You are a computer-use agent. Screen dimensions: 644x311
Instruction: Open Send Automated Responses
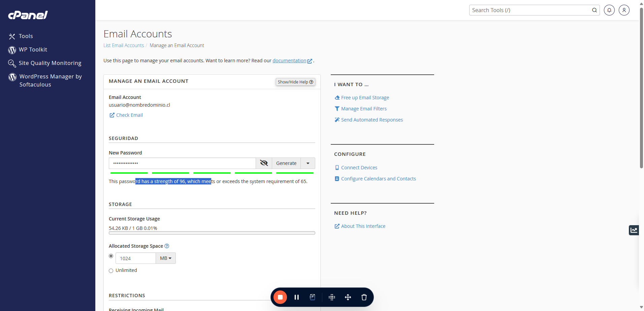[x=368, y=120]
